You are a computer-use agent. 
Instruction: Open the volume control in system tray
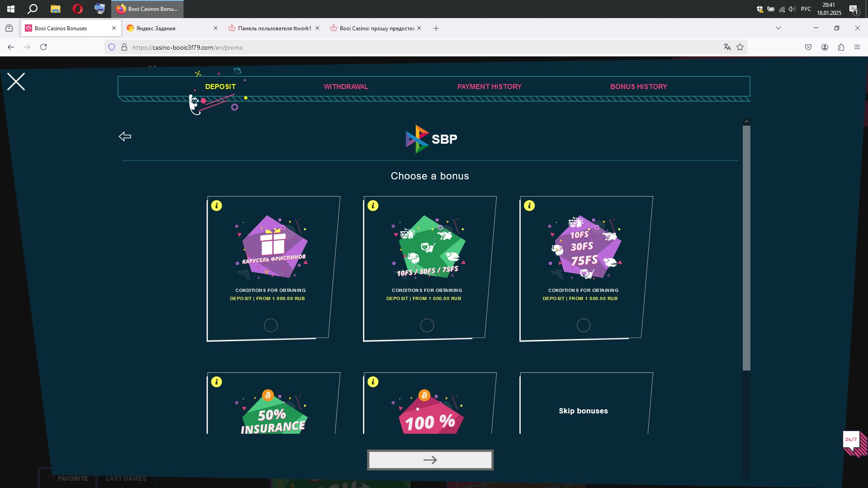(792, 9)
